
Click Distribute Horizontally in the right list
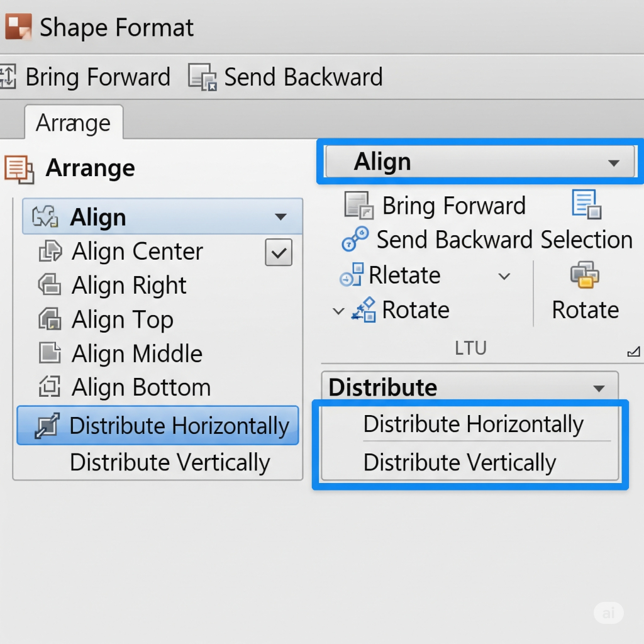pos(473,424)
